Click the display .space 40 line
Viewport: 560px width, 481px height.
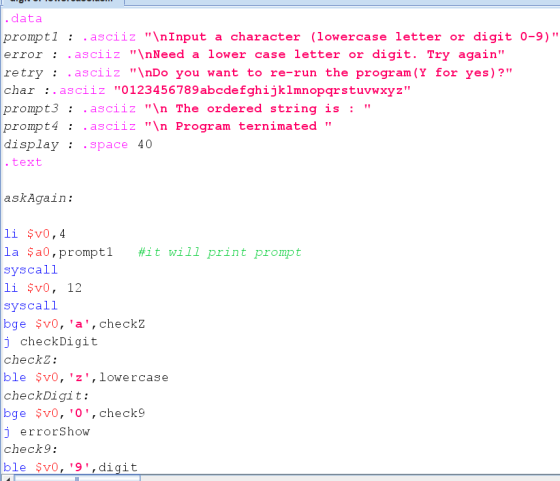click(x=78, y=145)
